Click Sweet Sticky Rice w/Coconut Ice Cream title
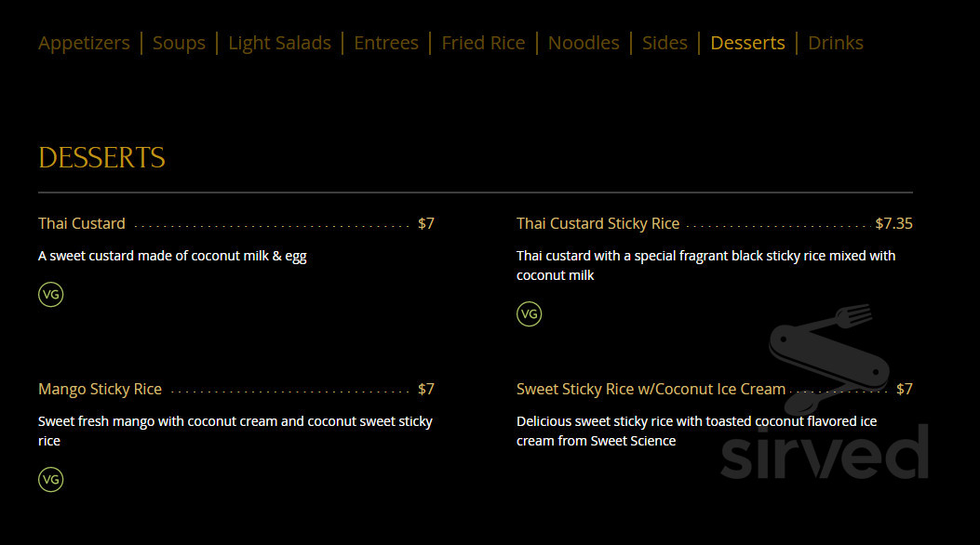 (651, 389)
